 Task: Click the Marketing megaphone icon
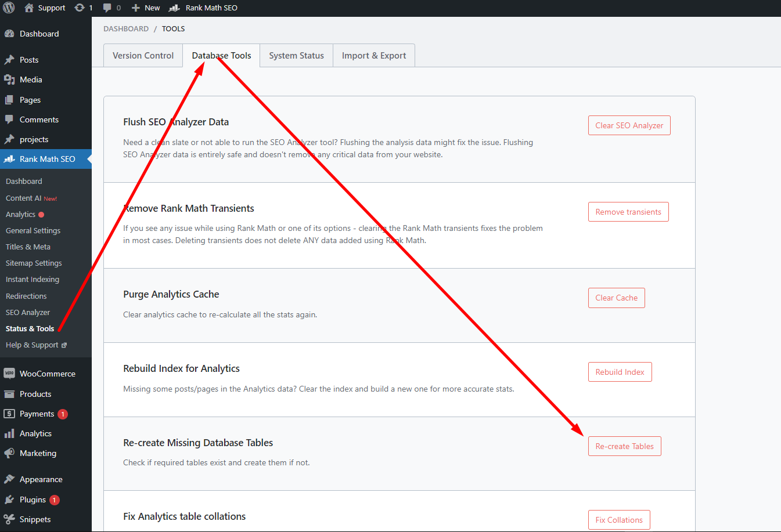point(9,453)
